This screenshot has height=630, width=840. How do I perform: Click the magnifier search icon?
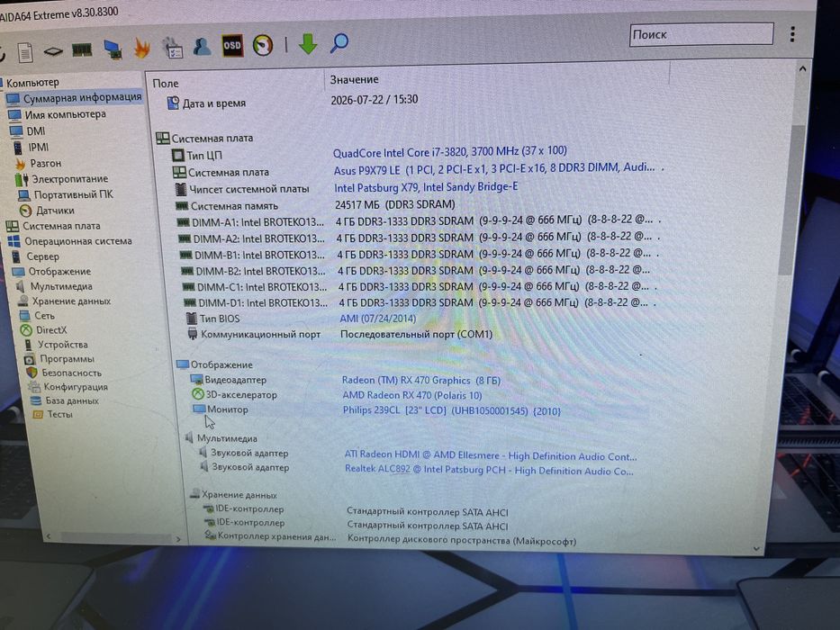[339, 43]
